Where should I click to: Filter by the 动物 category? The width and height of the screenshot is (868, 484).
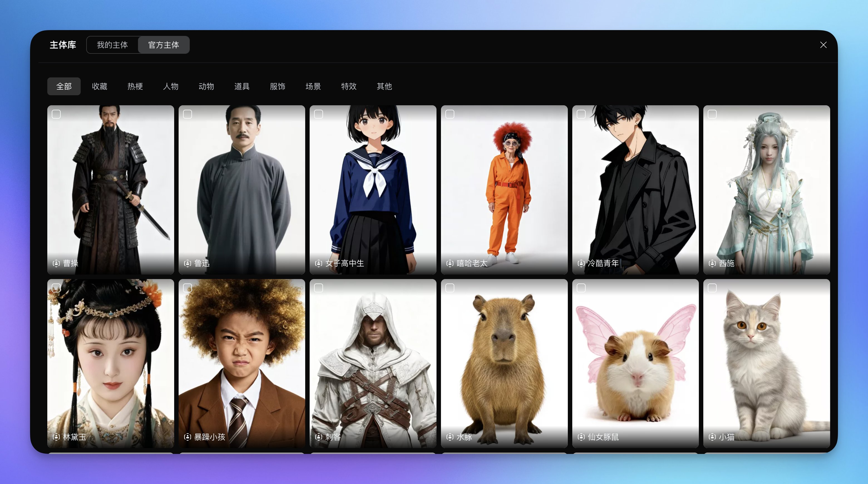[x=206, y=86]
